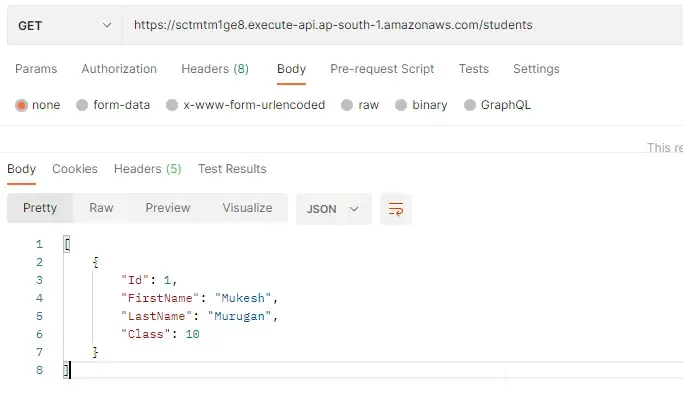This screenshot has height=409, width=683.
Task: Open the Params tab
Action: coord(36,69)
